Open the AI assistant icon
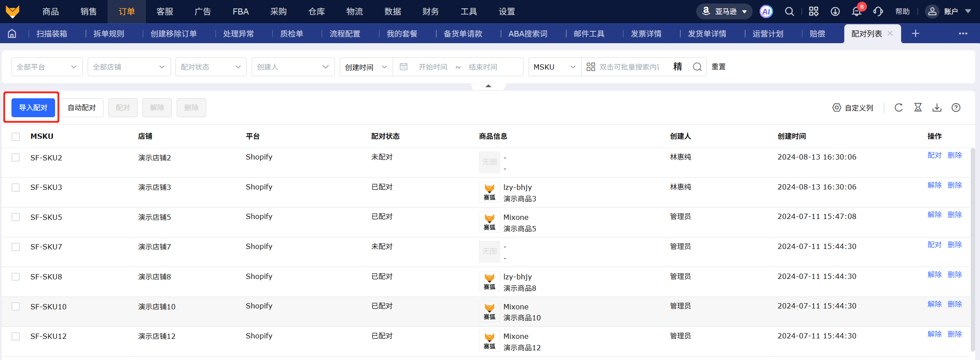Image resolution: width=980 pixels, height=360 pixels. 766,11
